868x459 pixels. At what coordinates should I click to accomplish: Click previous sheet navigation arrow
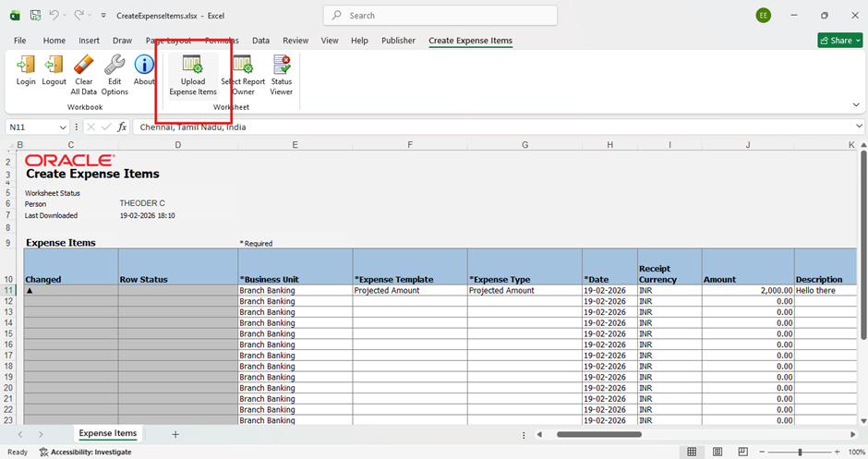(20, 435)
